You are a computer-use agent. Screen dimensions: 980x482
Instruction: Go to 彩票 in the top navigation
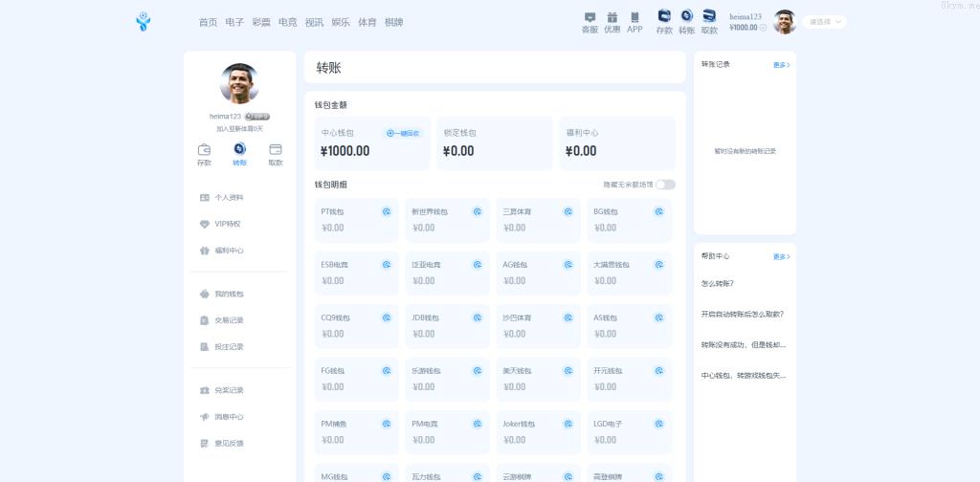tap(261, 22)
